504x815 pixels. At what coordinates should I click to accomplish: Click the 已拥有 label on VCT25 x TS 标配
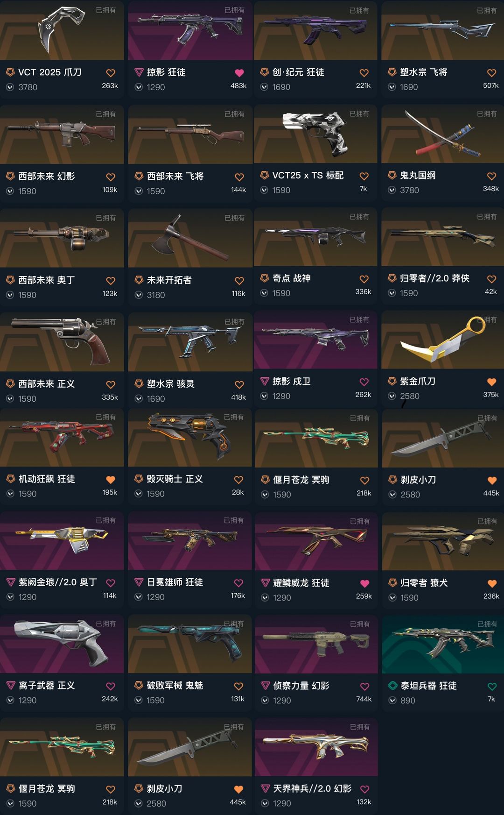pos(359,113)
